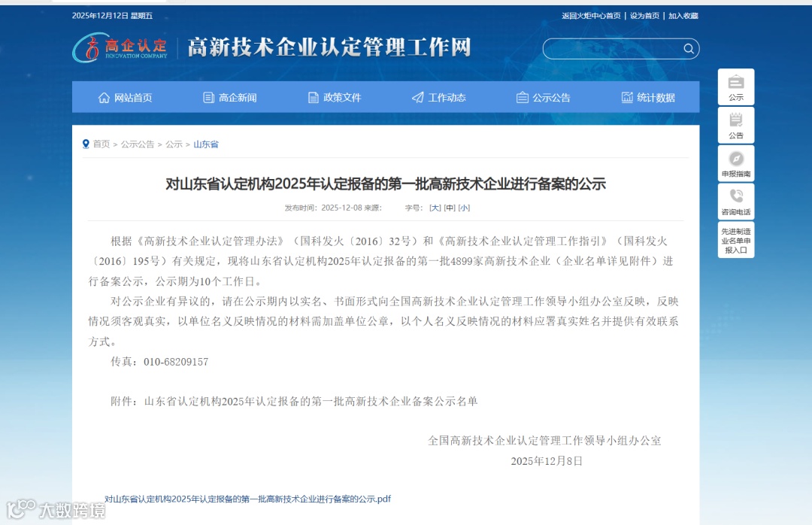The image size is (812, 525).
Task: Click fax number 010-68209157
Action: (x=176, y=362)
